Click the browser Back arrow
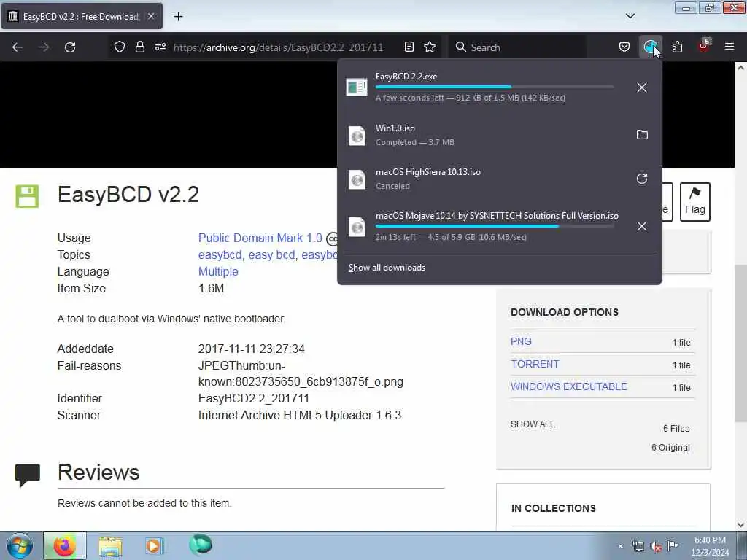747x560 pixels. coord(18,47)
